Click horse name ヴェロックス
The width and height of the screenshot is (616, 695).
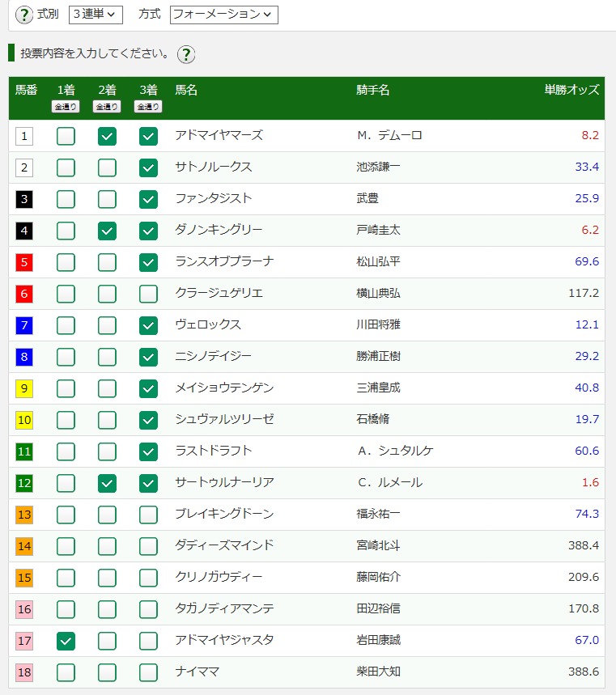208,325
